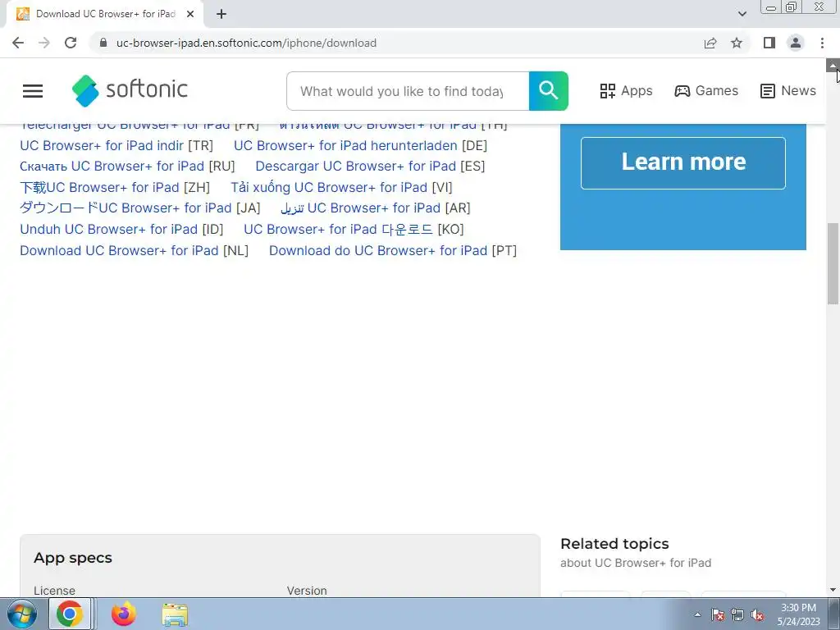This screenshot has width=840, height=630.
Task: Open the taskbar clock and date
Action: click(798, 614)
